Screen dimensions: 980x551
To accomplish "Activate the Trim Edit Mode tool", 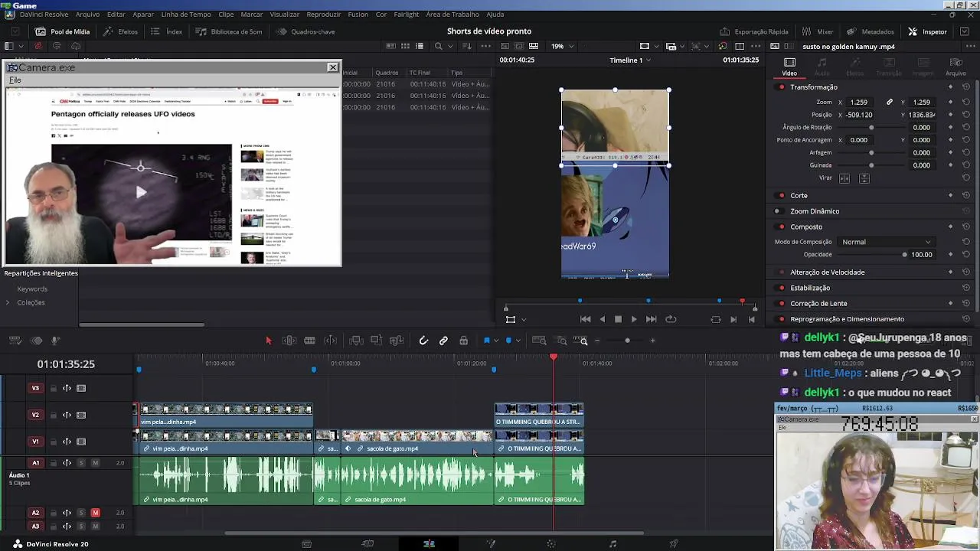I will pyautogui.click(x=289, y=341).
